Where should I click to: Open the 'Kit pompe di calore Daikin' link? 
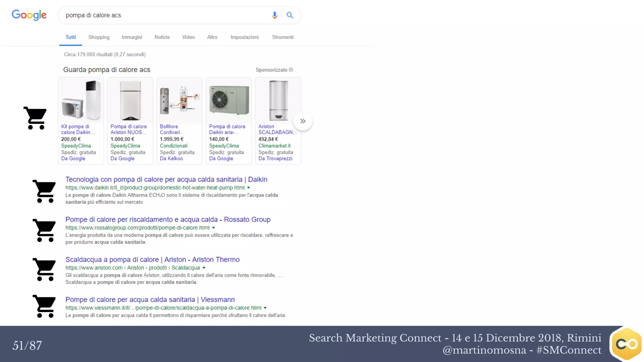coord(78,129)
